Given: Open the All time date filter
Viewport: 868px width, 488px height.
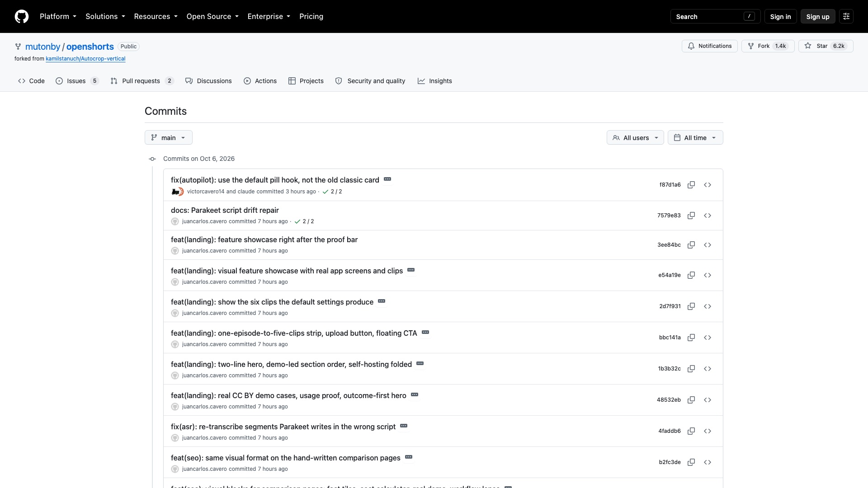Looking at the screenshot, I should pos(695,138).
